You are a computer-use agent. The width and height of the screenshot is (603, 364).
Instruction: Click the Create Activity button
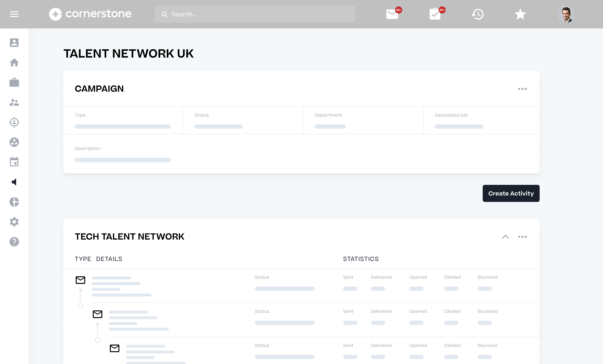pyautogui.click(x=511, y=193)
